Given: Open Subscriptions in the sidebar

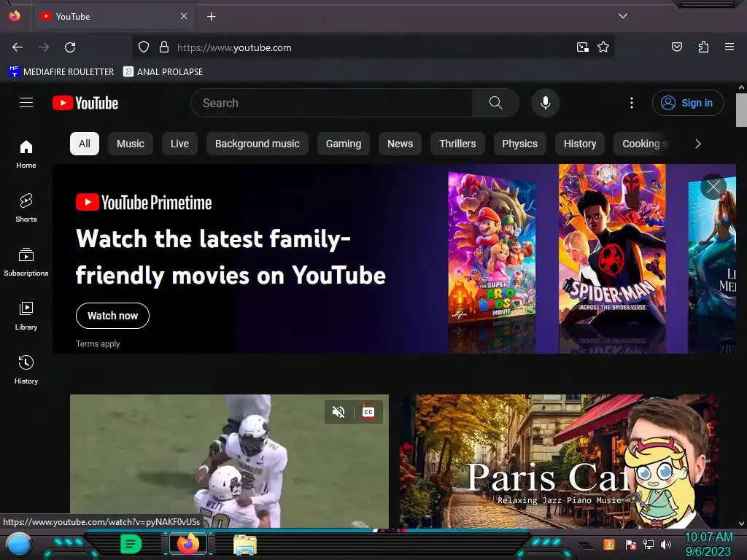Looking at the screenshot, I should 26,262.
